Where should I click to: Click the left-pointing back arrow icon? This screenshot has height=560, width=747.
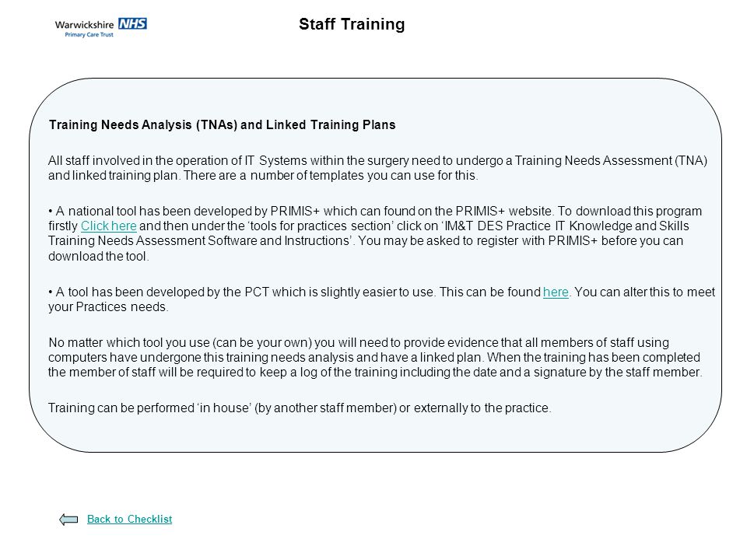(x=68, y=519)
